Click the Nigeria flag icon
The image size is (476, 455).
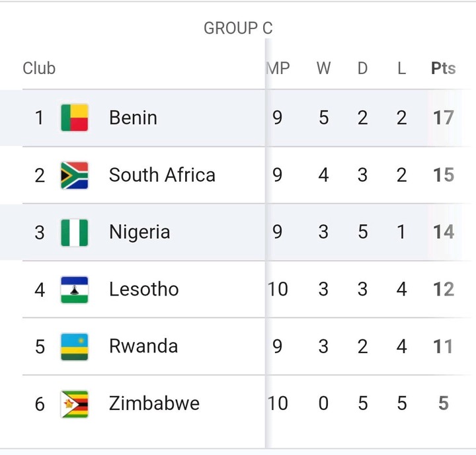pyautogui.click(x=74, y=232)
